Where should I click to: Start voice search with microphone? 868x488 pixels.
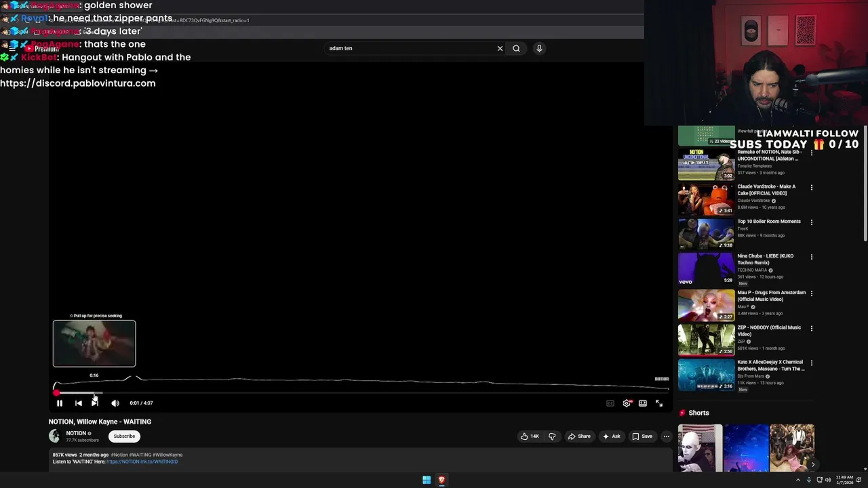(539, 48)
